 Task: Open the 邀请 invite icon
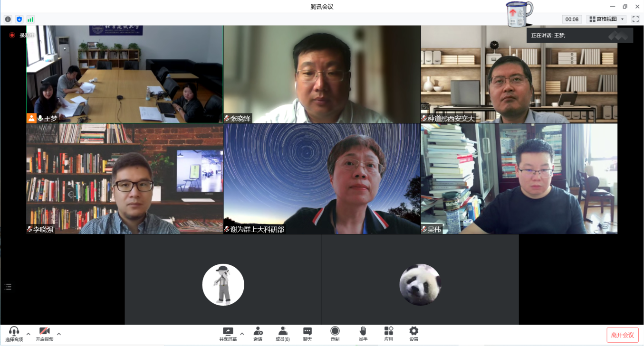258,334
